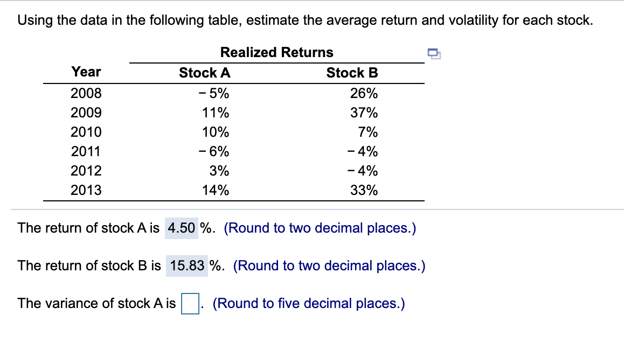Click the 15.83 stock B return field
The width and height of the screenshot is (624, 364).
coord(187,266)
